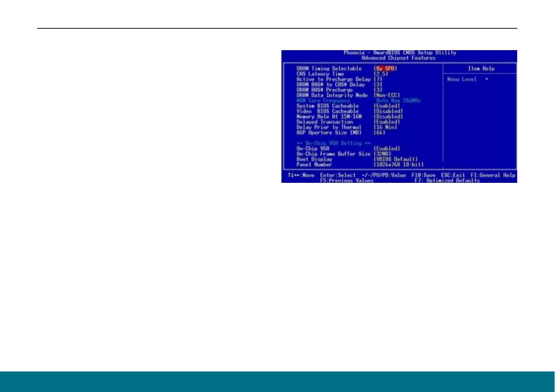Image resolution: width=555 pixels, height=392 pixels.
Task: Click the Active to Precharge Delay value 7
Action: click(x=378, y=79)
